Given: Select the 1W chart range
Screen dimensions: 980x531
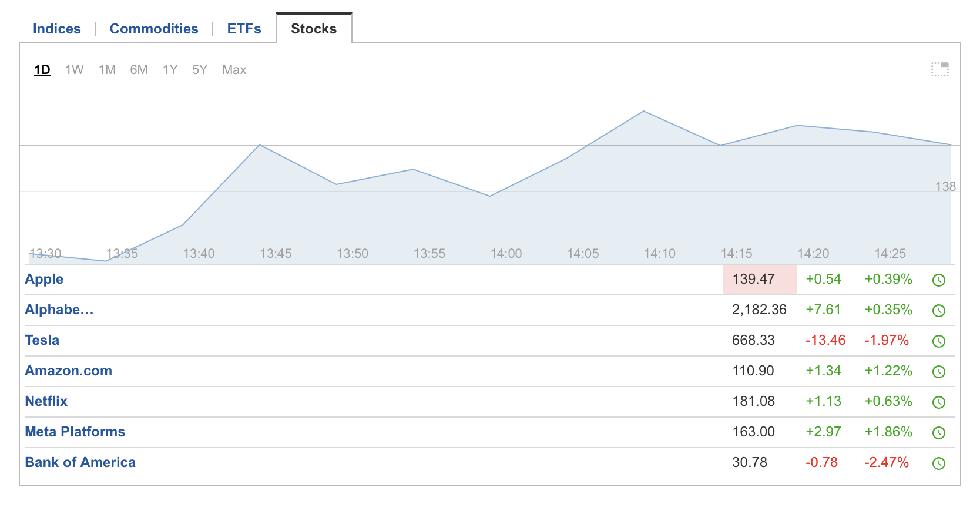Looking at the screenshot, I should click(x=75, y=70).
